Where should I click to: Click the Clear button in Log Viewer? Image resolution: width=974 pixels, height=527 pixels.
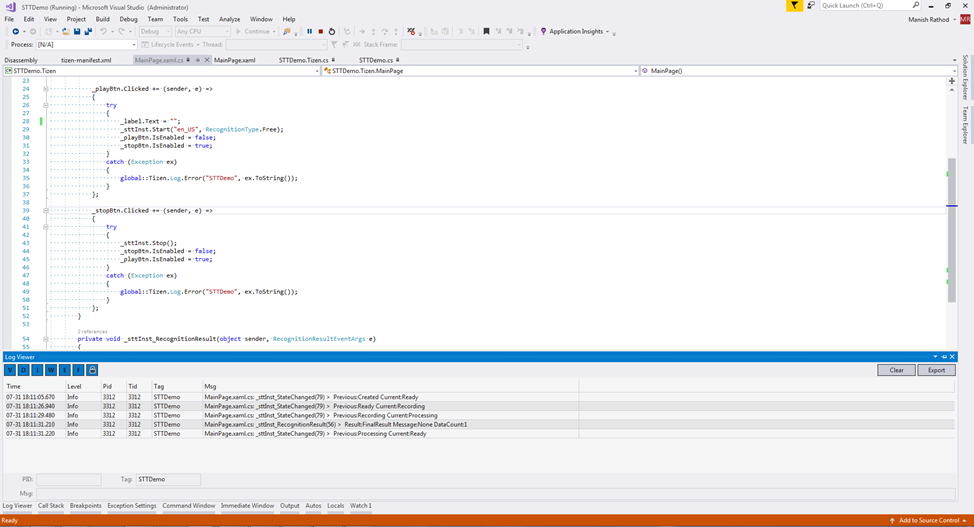pyautogui.click(x=896, y=370)
